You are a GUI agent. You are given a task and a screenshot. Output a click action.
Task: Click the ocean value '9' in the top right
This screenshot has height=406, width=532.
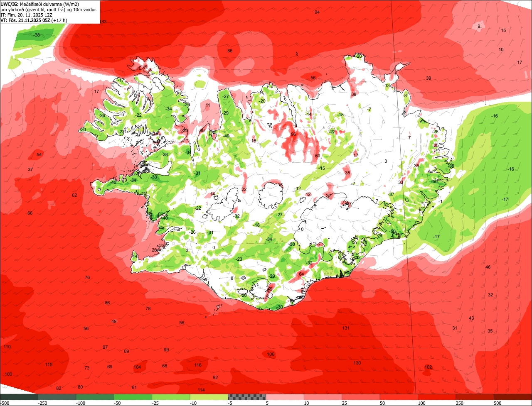[479, 26]
